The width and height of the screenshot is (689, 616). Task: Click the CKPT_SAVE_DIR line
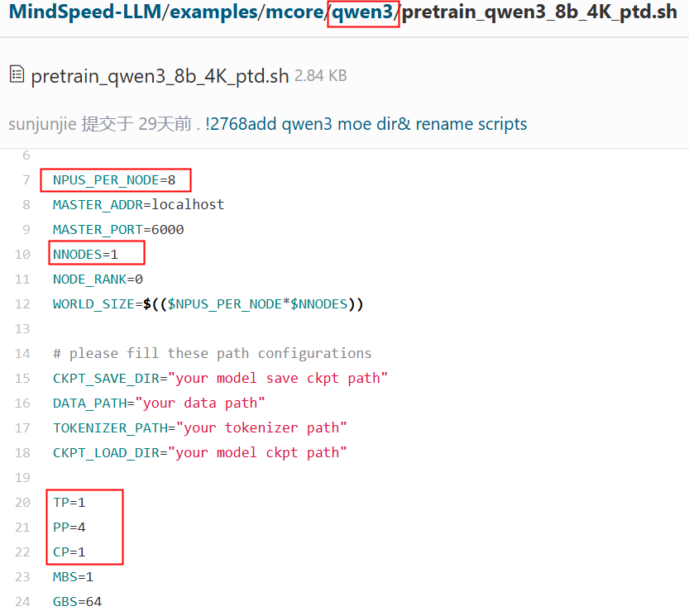point(220,379)
